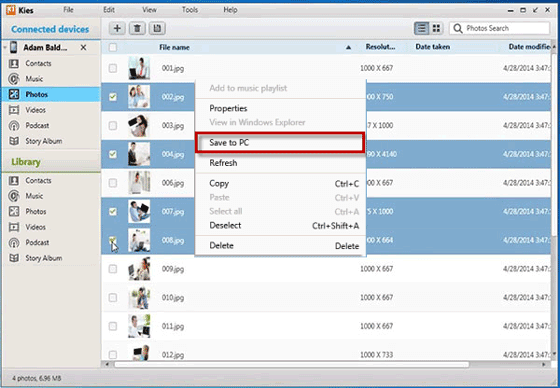This screenshot has width=560, height=388.
Task: Sort by Date modified column header
Action: [529, 47]
